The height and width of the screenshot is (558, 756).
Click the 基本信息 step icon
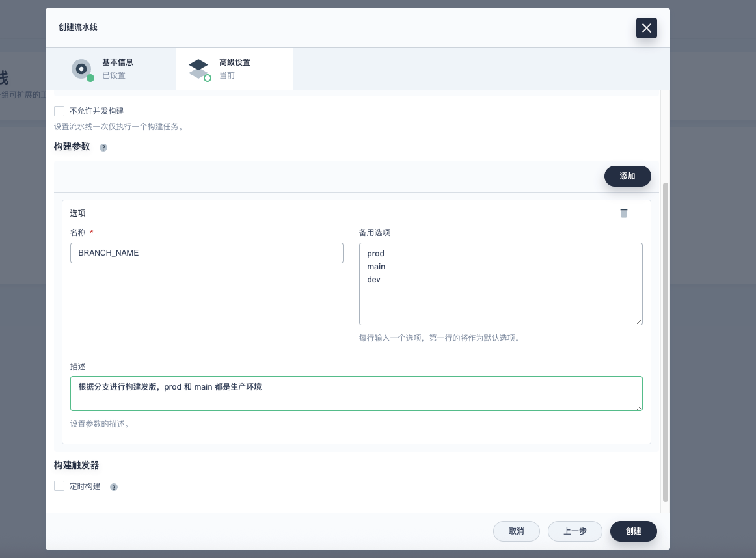pos(81,68)
